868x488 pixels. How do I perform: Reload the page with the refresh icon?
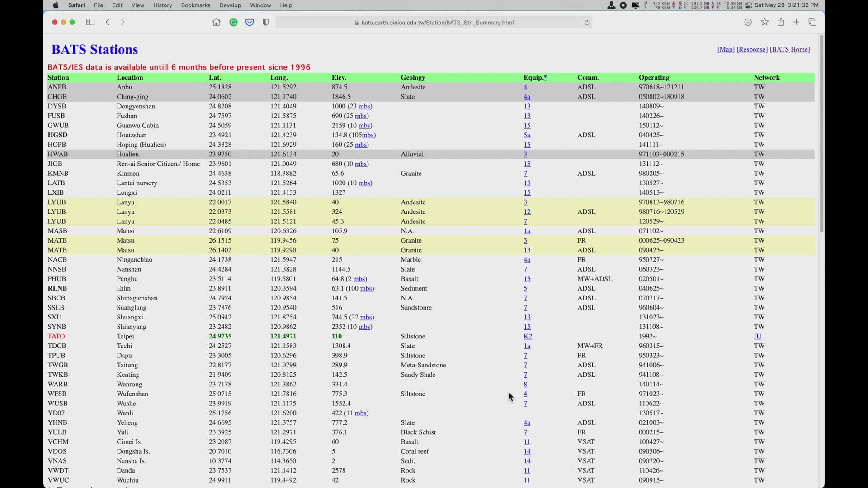click(587, 23)
